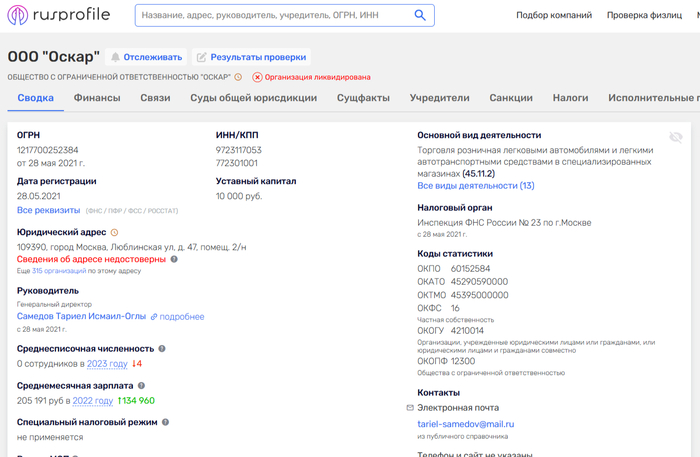
Task: Open Результаты проверки
Action: [251, 57]
